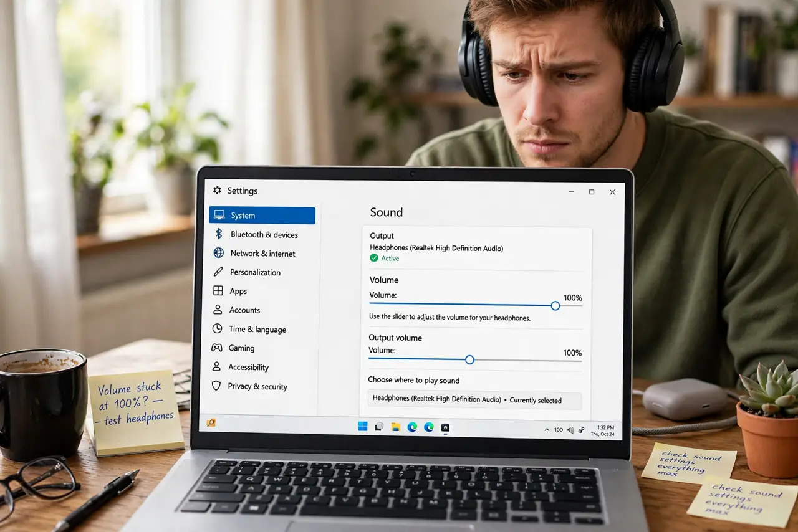Click the grid icon beside Apps
798x532 pixels.
point(218,291)
